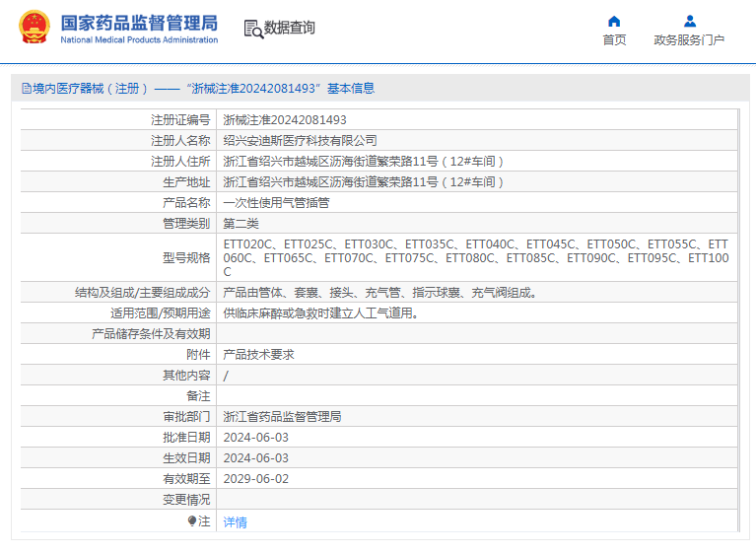Click the 适用范围/预期用途 label
Viewport: 756px width, 554px height.
tap(161, 313)
